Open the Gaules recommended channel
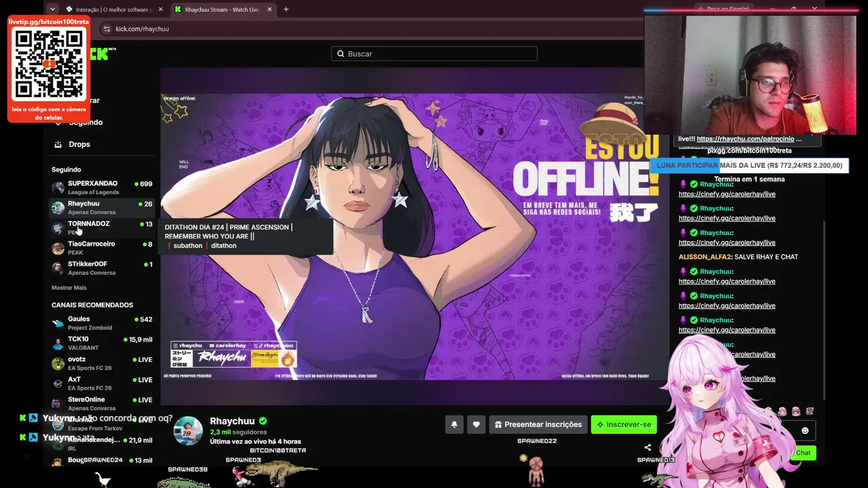The height and width of the screenshot is (488, 868). pos(102,323)
